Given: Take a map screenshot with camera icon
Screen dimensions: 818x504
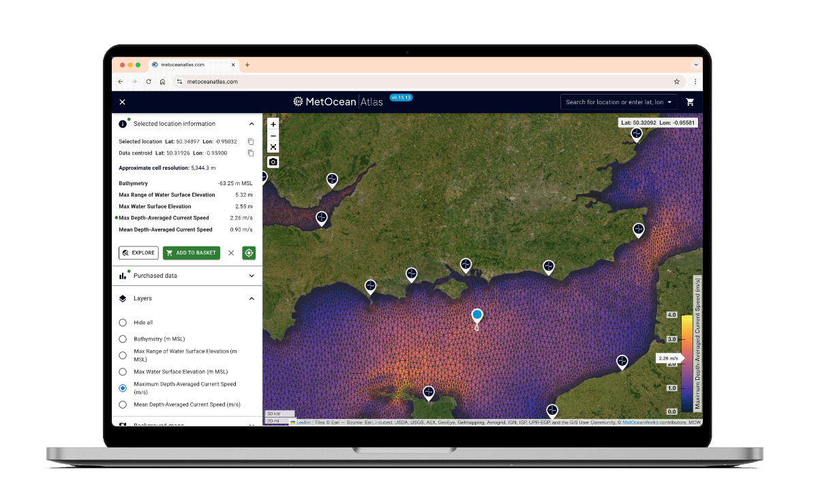Looking at the screenshot, I should click(273, 162).
